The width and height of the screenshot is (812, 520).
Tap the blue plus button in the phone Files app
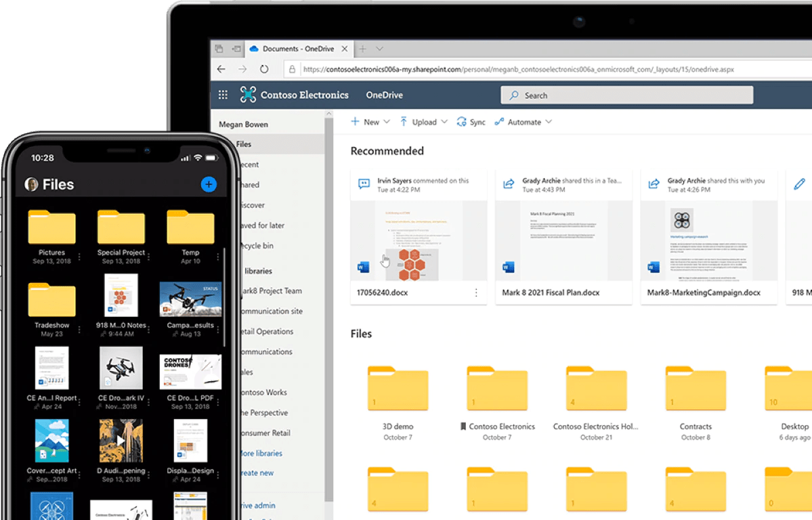pos(209,183)
